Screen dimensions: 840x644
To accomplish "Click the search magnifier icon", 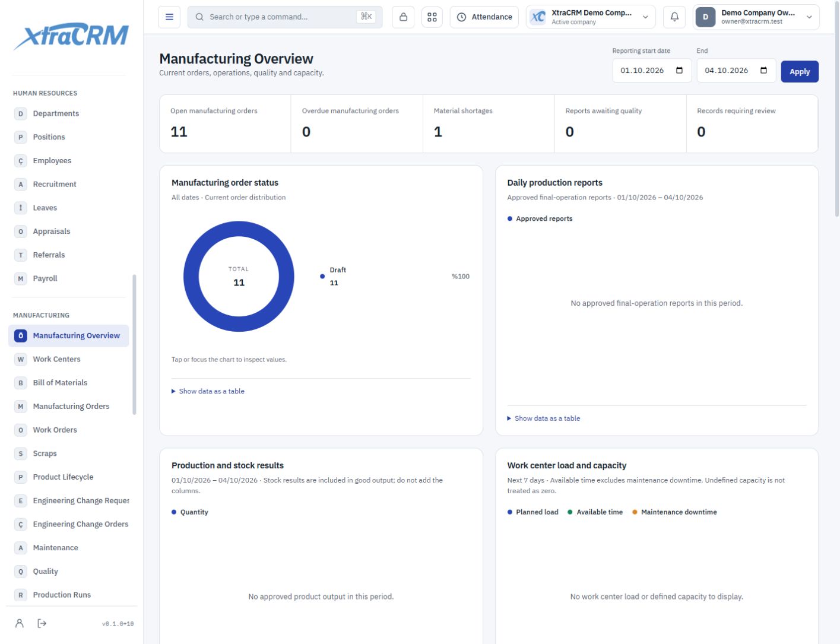I will pyautogui.click(x=199, y=17).
